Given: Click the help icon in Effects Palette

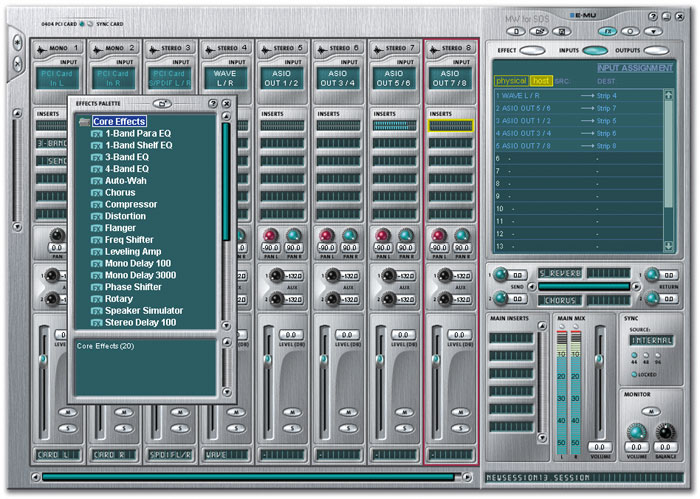Looking at the screenshot, I should pos(212,103).
